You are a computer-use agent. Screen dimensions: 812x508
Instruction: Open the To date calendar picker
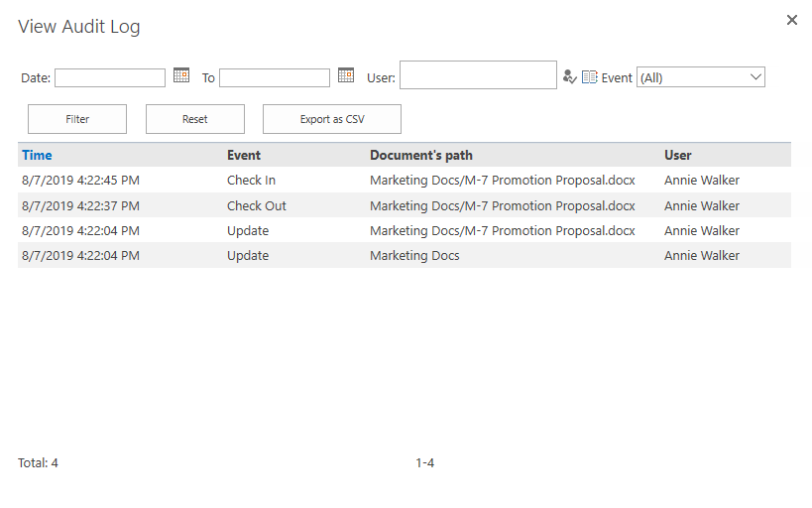click(346, 75)
